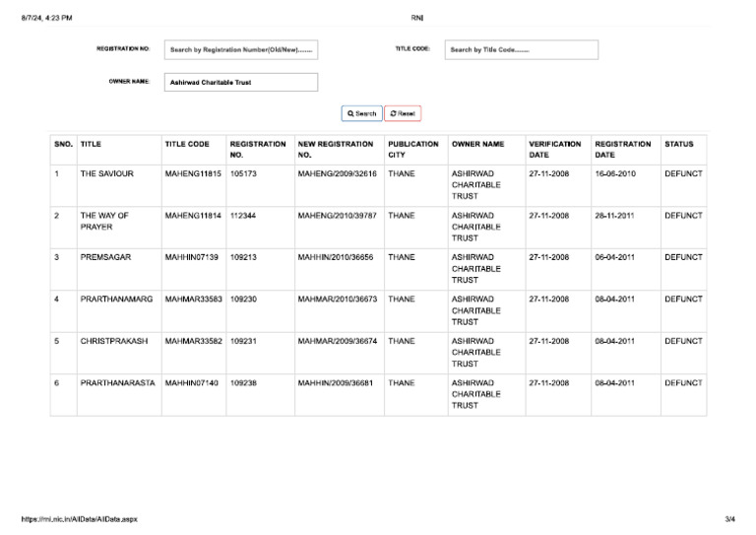Click new registration MAHMAR/2009/36674
Image resolution: width=756 pixels, height=535 pixels.
pyautogui.click(x=338, y=341)
